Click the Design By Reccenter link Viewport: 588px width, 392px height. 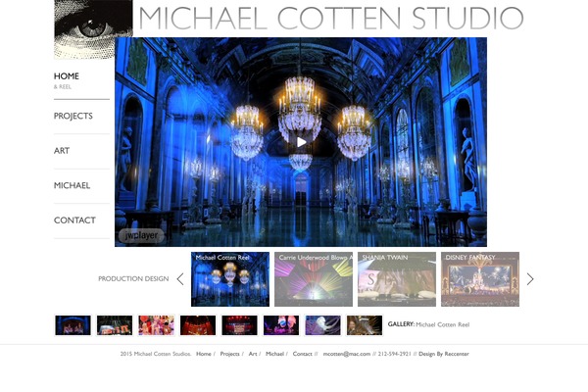click(x=444, y=354)
